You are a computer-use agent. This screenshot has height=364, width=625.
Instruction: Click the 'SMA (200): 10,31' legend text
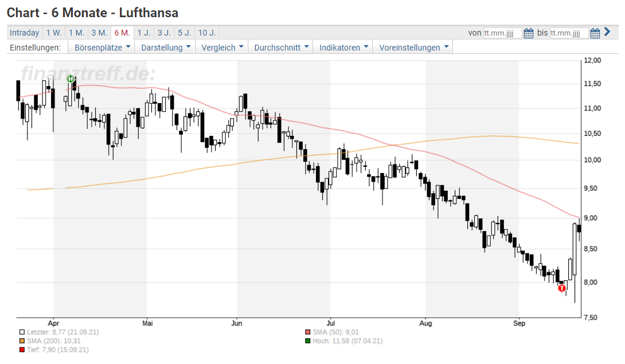pyautogui.click(x=54, y=341)
